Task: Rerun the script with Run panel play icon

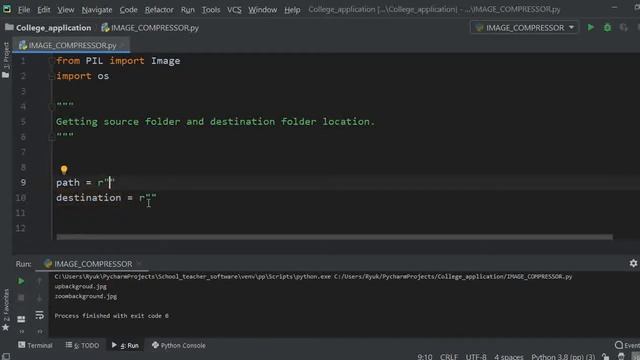Action: (x=21, y=281)
